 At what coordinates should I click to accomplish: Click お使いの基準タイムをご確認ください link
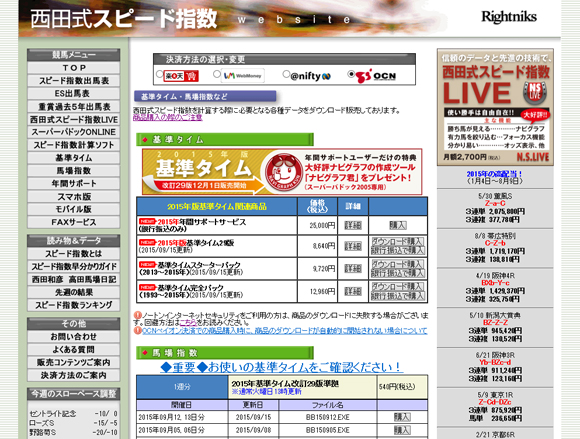281,367
